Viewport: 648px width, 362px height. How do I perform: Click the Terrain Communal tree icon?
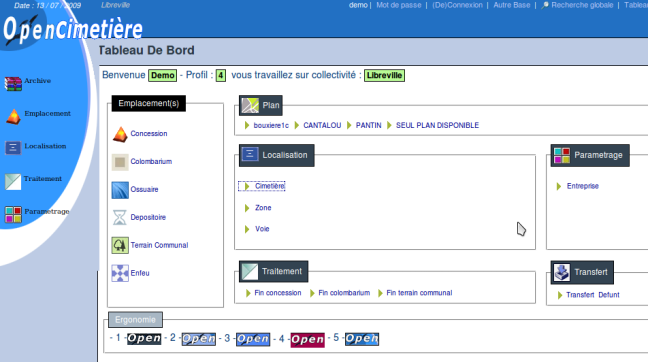pyautogui.click(x=120, y=245)
